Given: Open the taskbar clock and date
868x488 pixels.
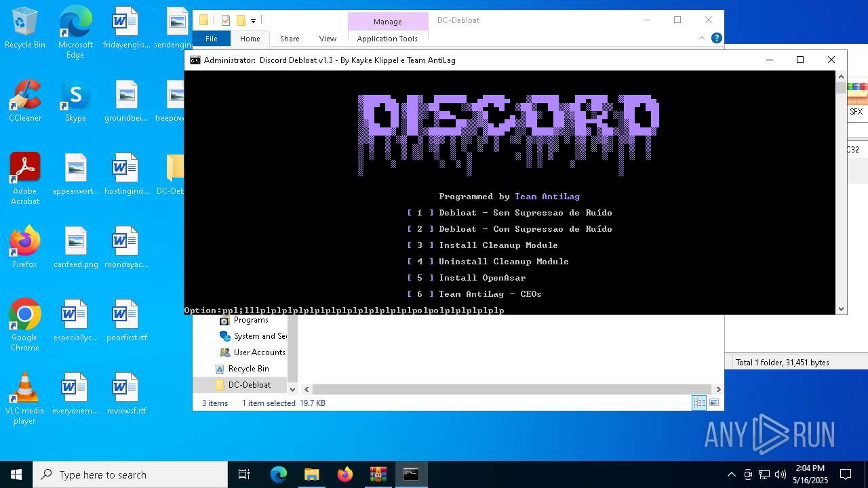Looking at the screenshot, I should pyautogui.click(x=810, y=474).
